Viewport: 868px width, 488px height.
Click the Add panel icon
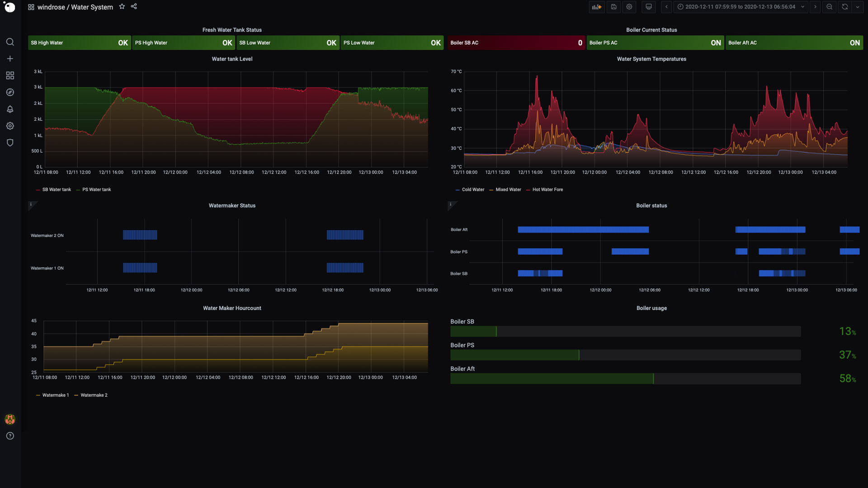(597, 7)
